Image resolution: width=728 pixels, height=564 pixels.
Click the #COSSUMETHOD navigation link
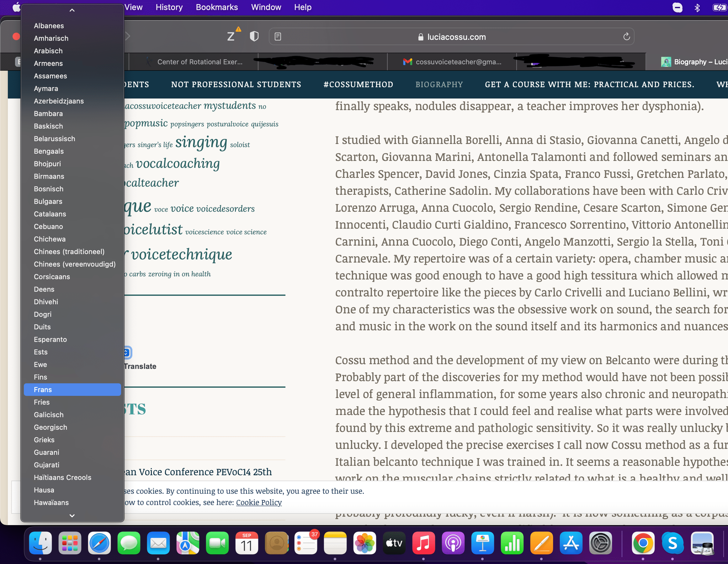[358, 85]
